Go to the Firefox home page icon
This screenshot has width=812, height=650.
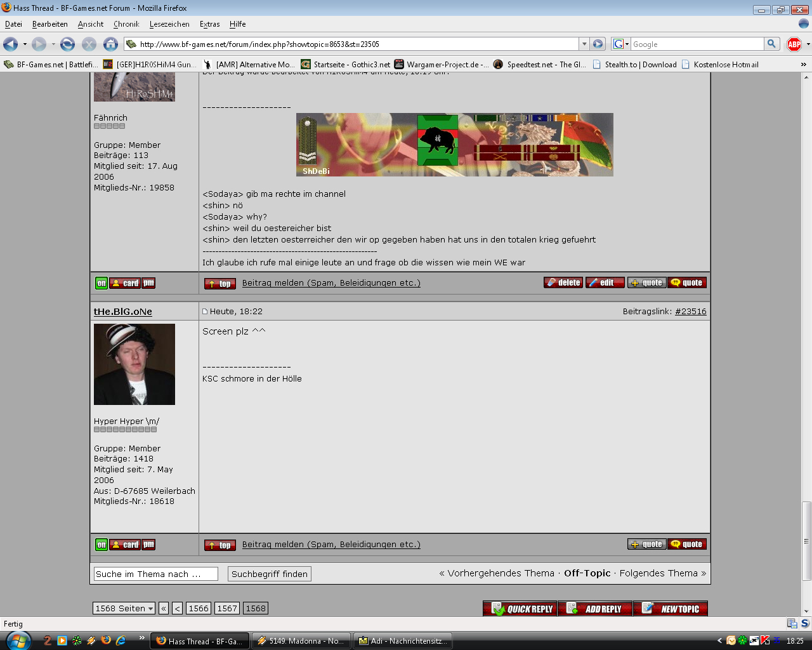coord(110,44)
